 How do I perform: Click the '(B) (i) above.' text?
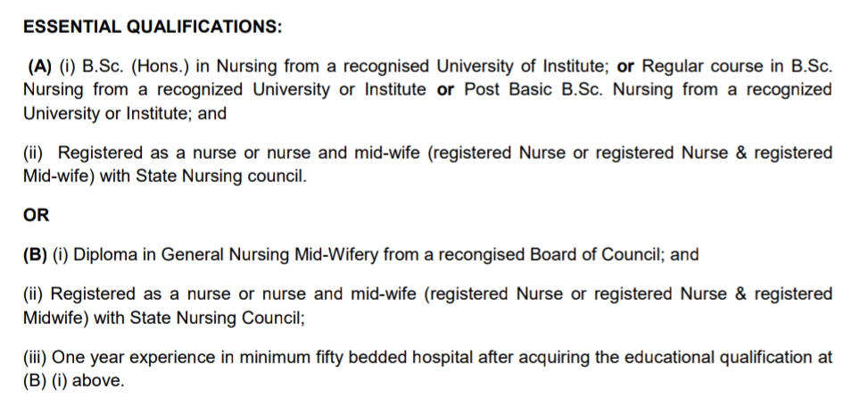[x=74, y=381]
